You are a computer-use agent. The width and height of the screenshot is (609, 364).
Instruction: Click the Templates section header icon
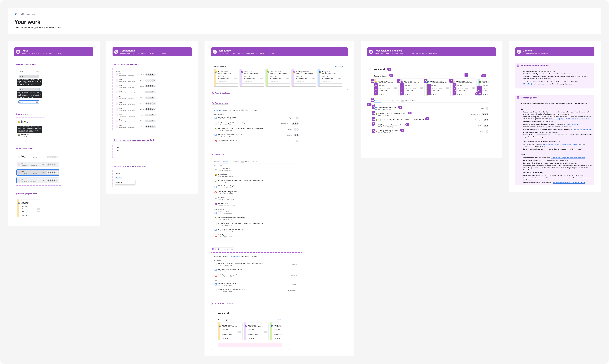coord(215,52)
